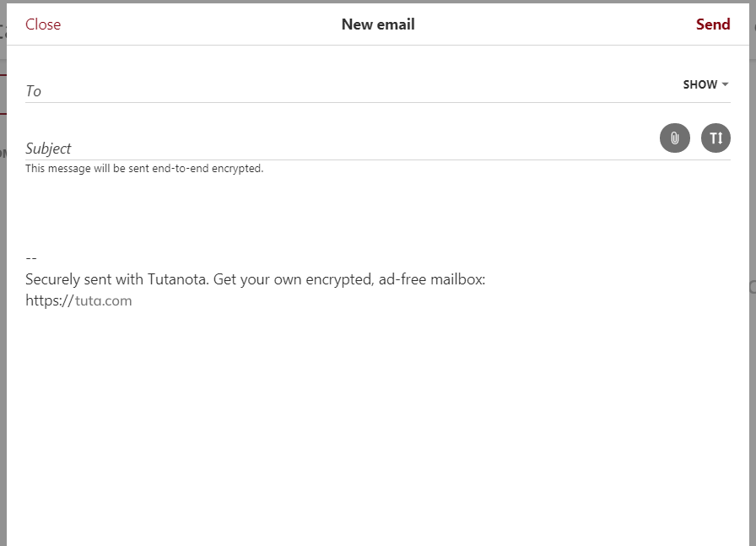756x546 pixels.
Task: Attach a file using the paperclip icon
Action: [673, 138]
